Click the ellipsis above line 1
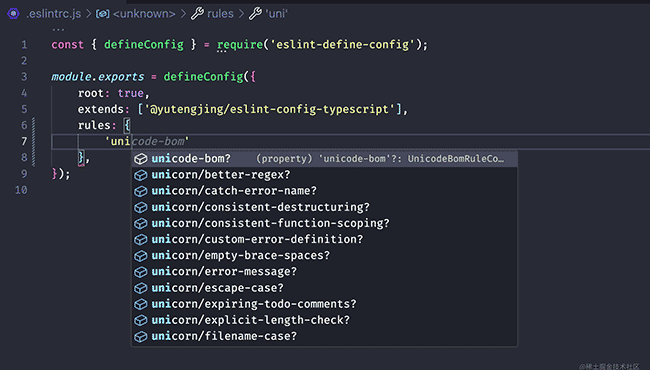650x370 pixels. pyautogui.click(x=58, y=29)
